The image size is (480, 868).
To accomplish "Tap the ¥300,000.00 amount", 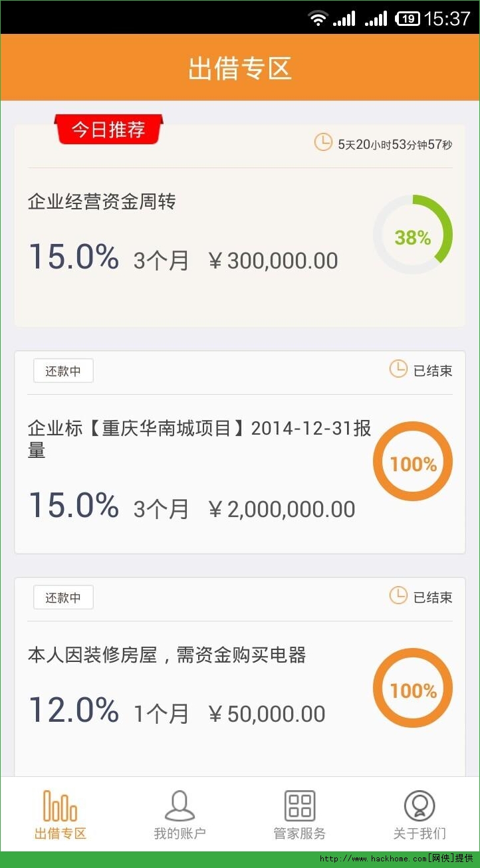I will pyautogui.click(x=273, y=261).
